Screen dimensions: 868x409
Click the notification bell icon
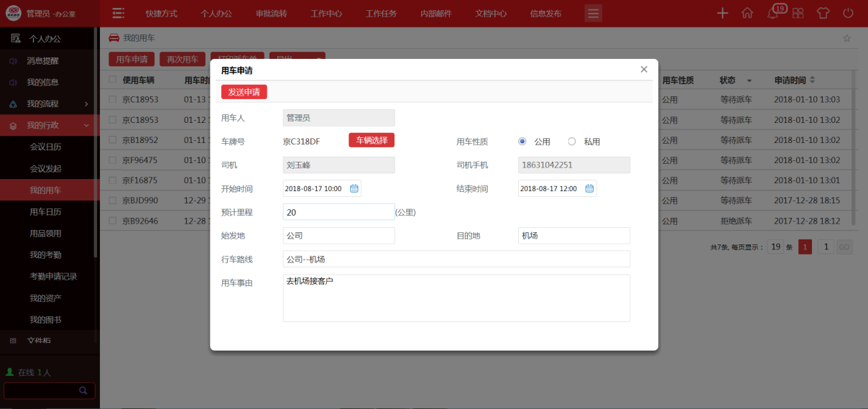click(x=773, y=13)
